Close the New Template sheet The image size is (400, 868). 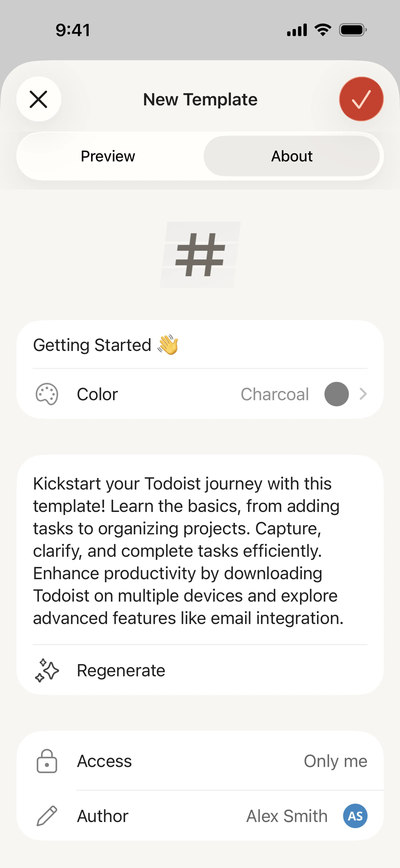coord(39,99)
